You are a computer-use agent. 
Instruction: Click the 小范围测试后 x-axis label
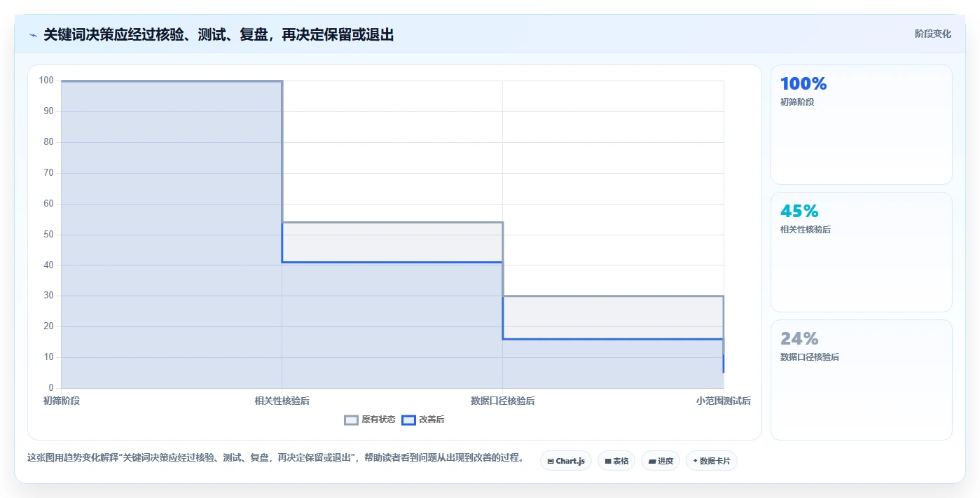[724, 401]
